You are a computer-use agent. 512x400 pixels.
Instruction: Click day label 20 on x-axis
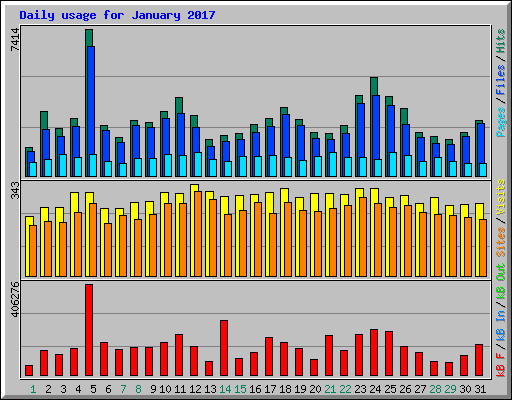315,389
